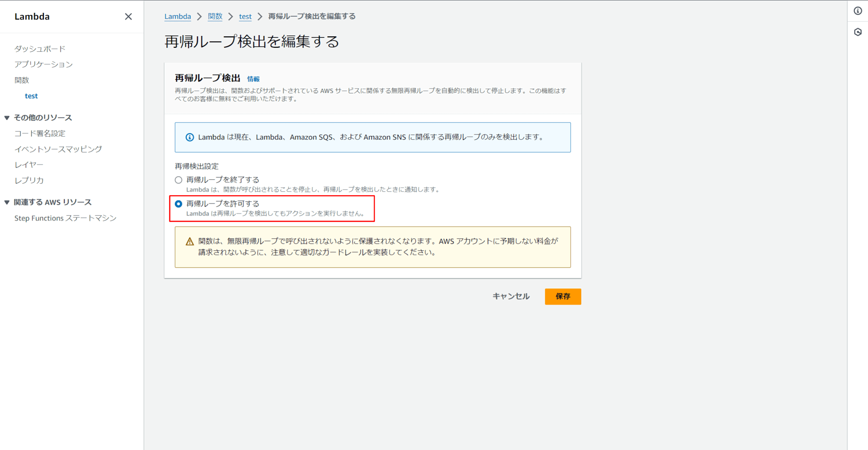Screen dimensions: 868x450
Task: Click the hexagon icon below the info icon
Action: coord(858,32)
